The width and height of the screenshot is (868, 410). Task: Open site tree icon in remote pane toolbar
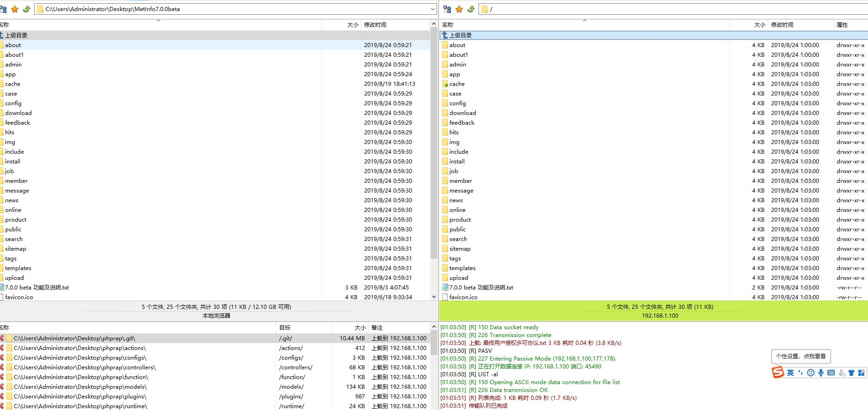click(x=447, y=9)
